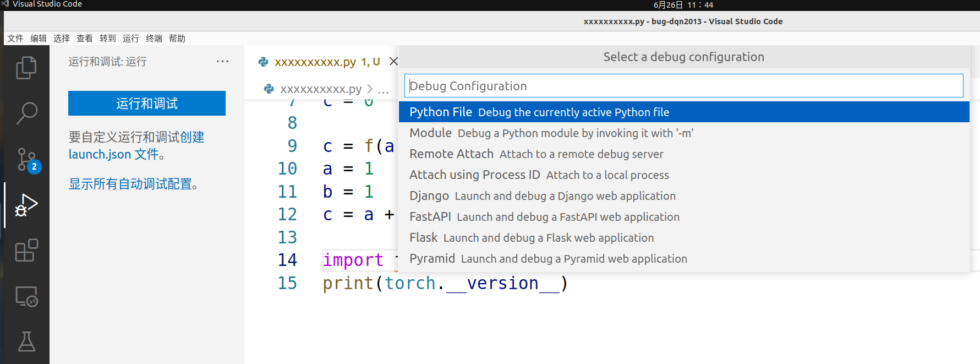The height and width of the screenshot is (364, 980).
Task: Open the 查看 menu
Action: pos(85,38)
